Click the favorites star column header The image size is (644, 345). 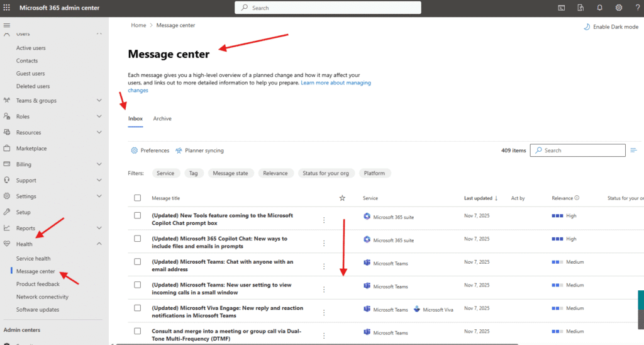coord(342,198)
